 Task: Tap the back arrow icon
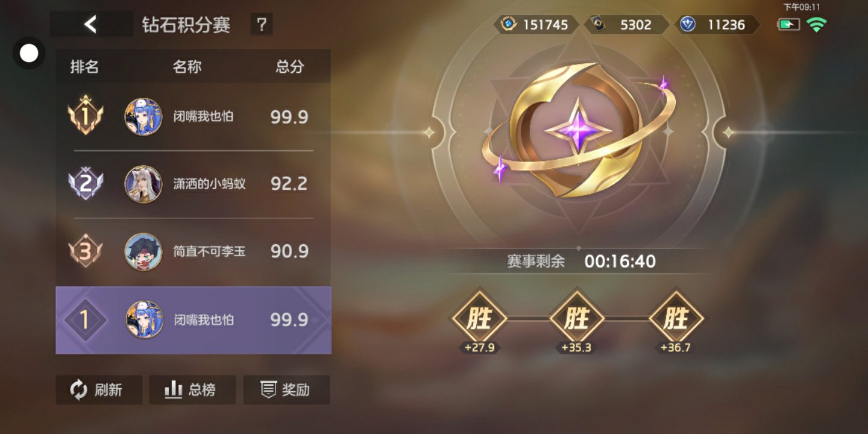[x=90, y=24]
